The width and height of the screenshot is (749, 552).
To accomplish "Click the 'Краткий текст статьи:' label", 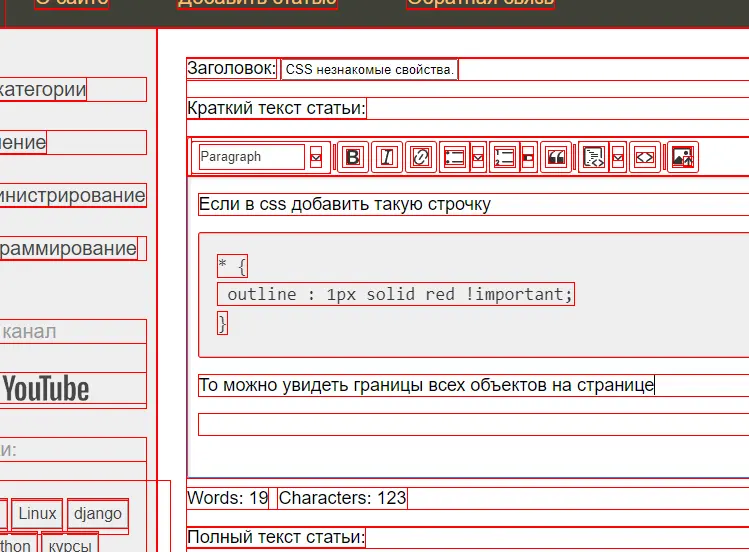I will point(277,108).
